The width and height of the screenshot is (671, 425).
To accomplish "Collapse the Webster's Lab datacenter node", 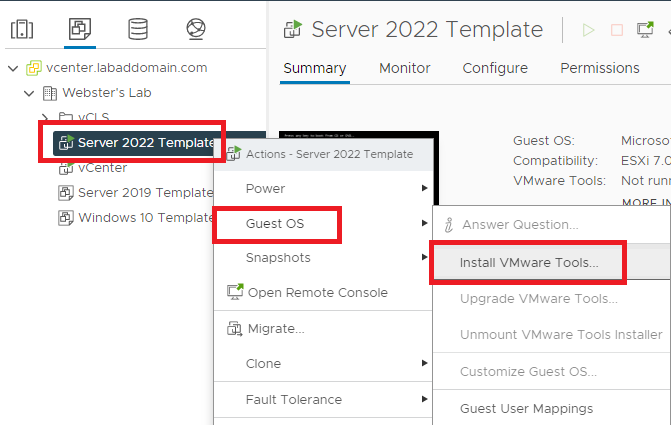I will pyautogui.click(x=29, y=93).
